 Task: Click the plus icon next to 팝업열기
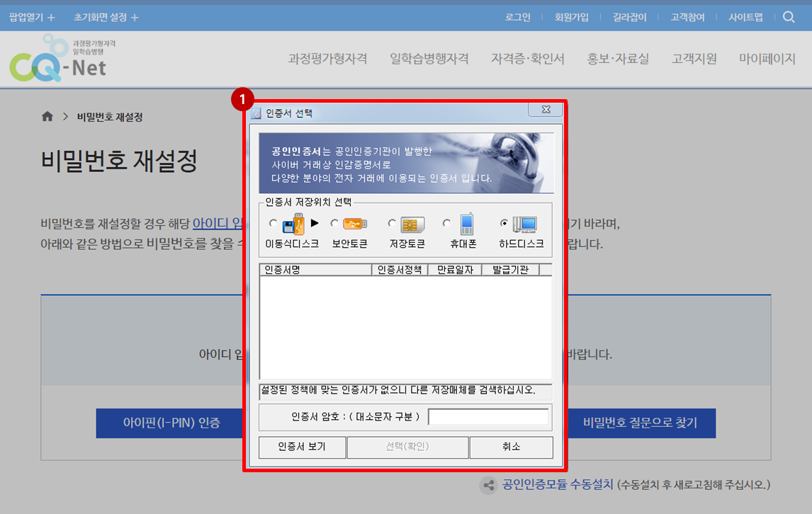(51, 18)
